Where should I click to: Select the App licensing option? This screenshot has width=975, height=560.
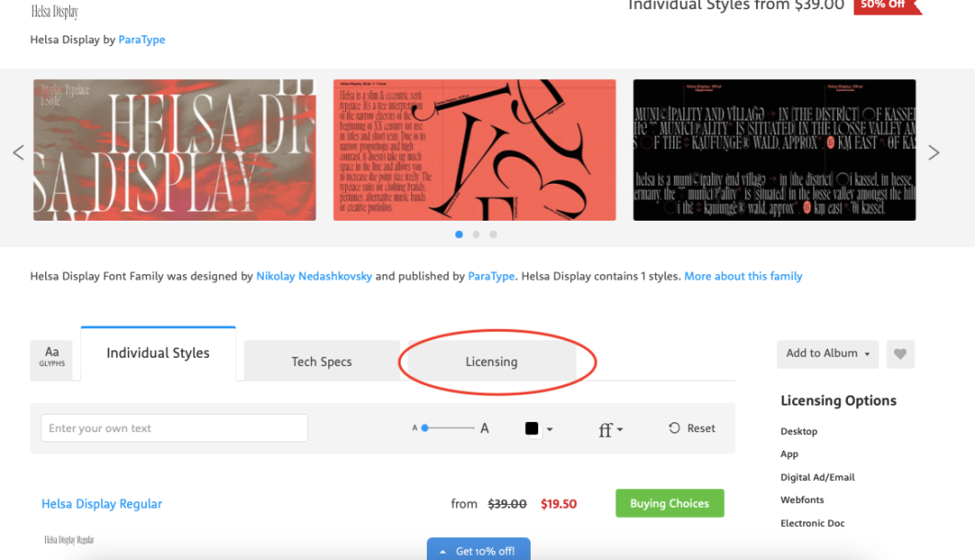pos(789,454)
